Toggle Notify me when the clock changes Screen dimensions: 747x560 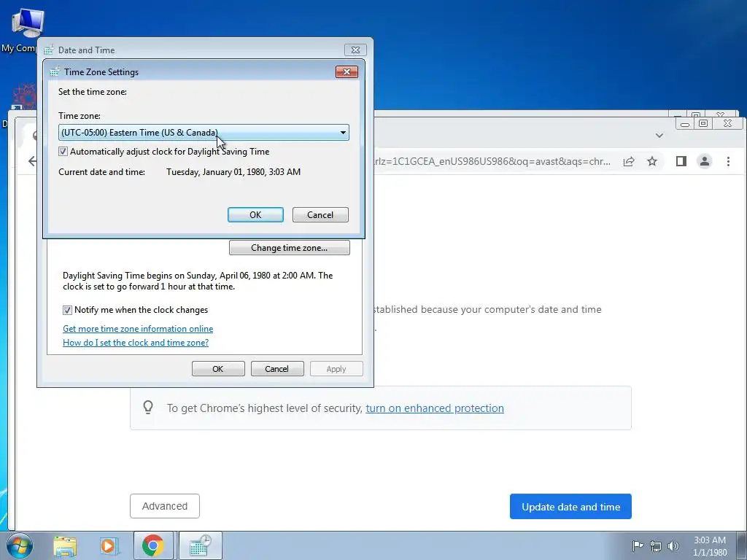pyautogui.click(x=67, y=310)
